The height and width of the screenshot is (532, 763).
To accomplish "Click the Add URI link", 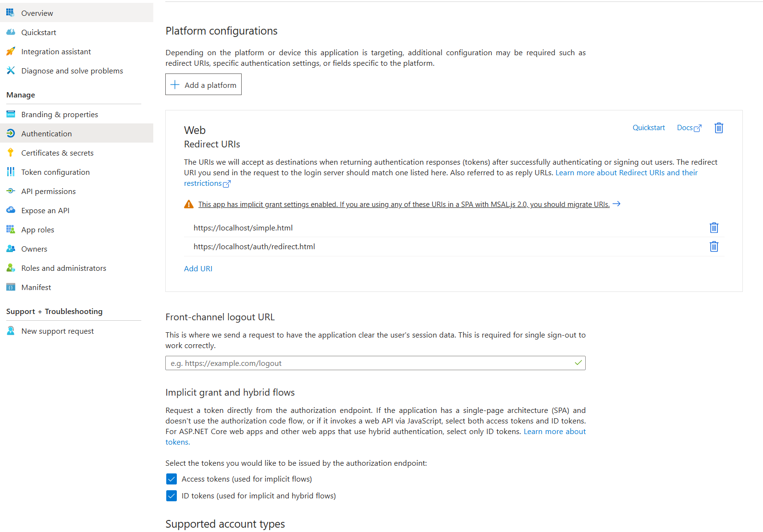I will (198, 268).
